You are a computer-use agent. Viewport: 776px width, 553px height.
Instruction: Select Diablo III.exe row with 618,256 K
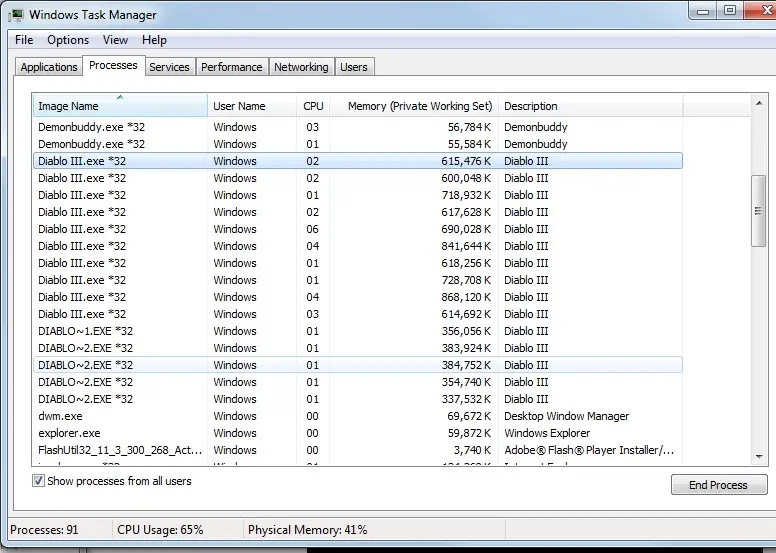click(357, 263)
